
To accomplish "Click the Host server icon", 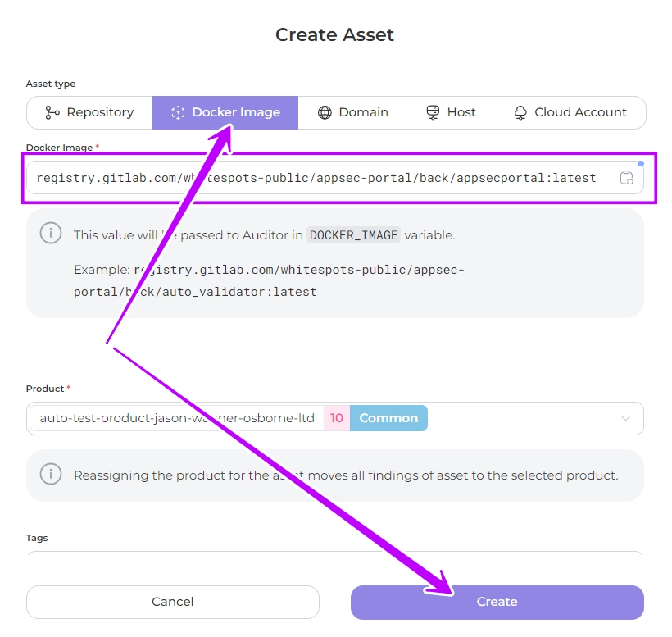I will (434, 112).
